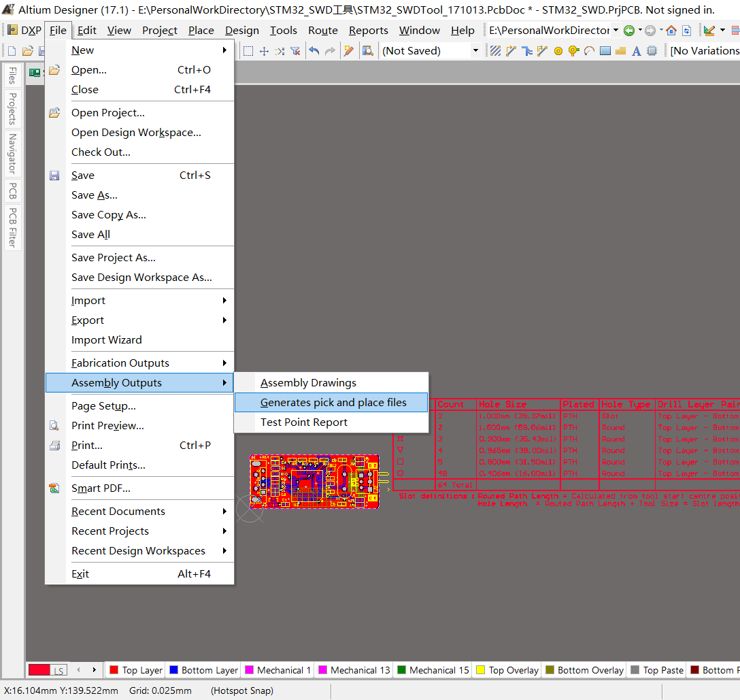Click the redo arrow icon
Viewport: 740px width, 700px height.
(330, 51)
